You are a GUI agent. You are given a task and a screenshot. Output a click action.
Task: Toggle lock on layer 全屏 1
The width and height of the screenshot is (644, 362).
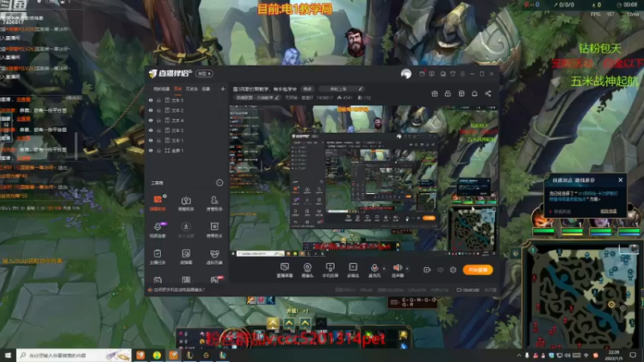coord(159,150)
